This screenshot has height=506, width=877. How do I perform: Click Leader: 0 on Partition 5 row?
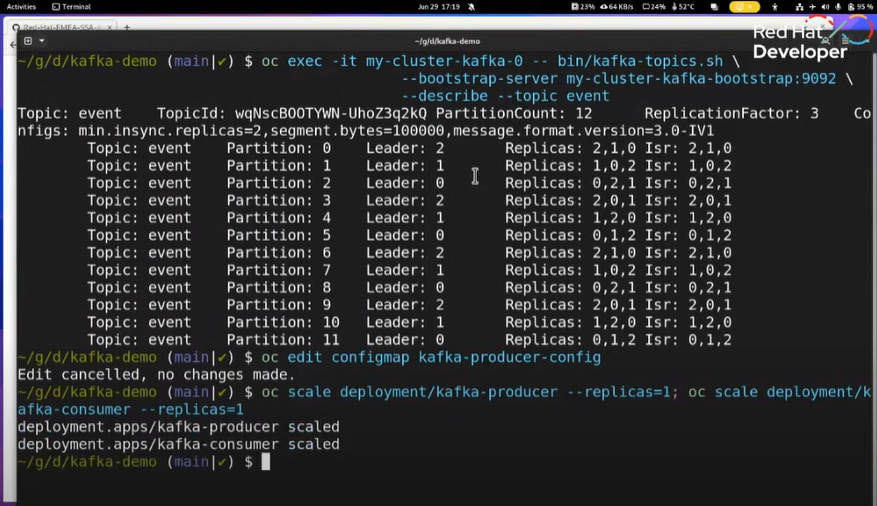405,235
